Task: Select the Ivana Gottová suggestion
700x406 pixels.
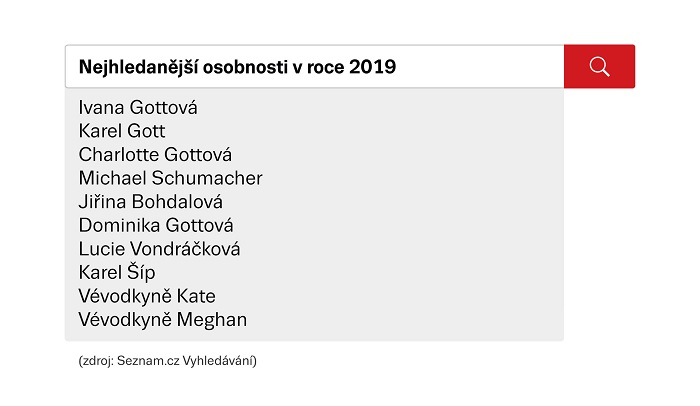Action: tap(138, 107)
